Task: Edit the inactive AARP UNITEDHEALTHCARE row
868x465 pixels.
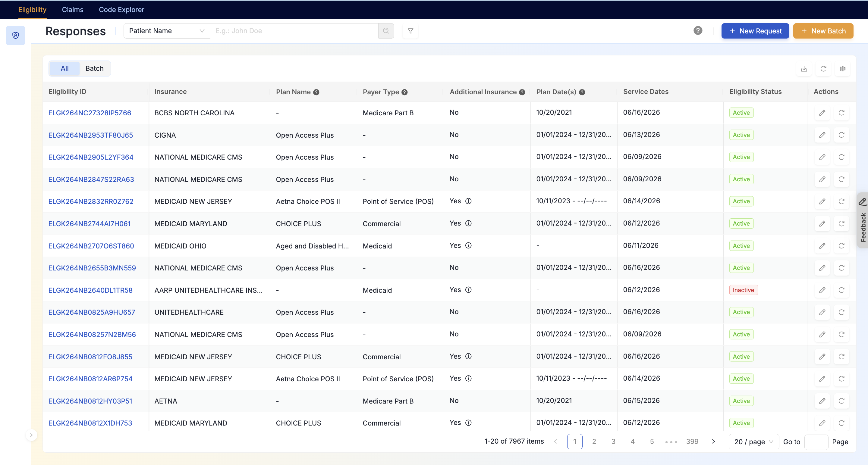Action: [822, 290]
